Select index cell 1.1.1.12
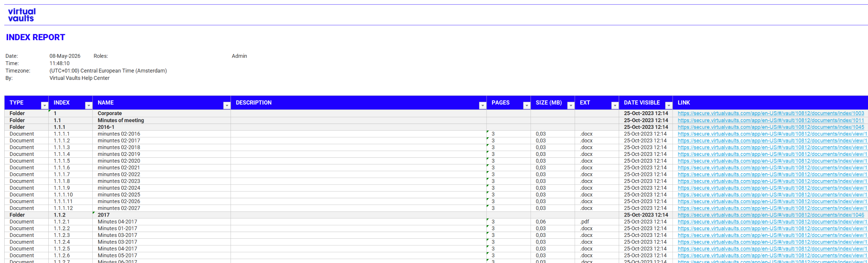The image size is (868, 263). pos(71,208)
